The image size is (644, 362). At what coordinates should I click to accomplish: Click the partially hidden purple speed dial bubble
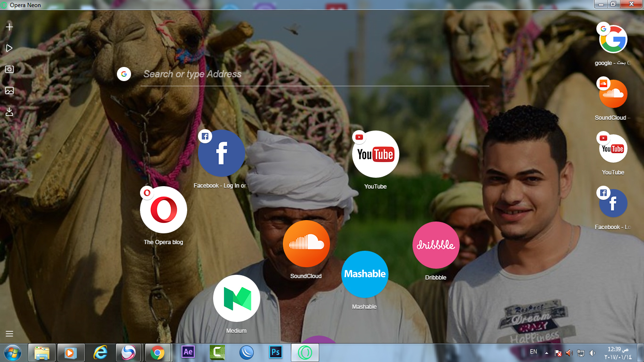[x=319, y=339]
